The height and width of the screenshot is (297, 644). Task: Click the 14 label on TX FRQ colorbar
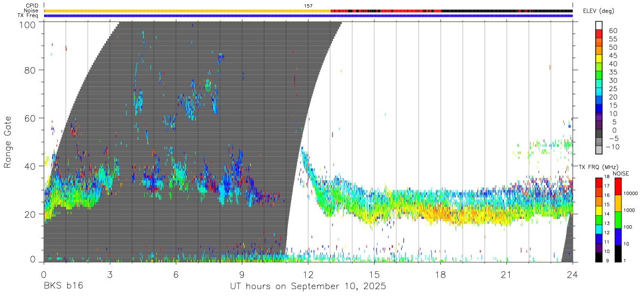tap(608, 214)
